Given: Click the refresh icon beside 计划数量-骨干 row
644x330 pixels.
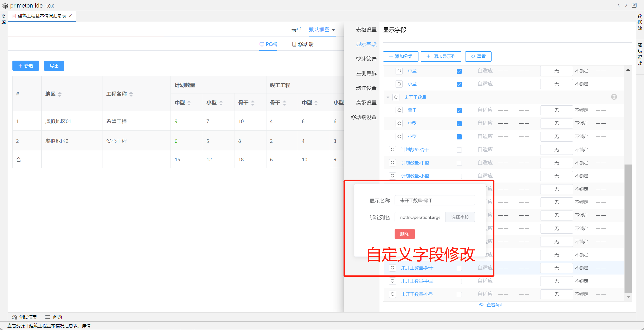Looking at the screenshot, I should point(392,149).
